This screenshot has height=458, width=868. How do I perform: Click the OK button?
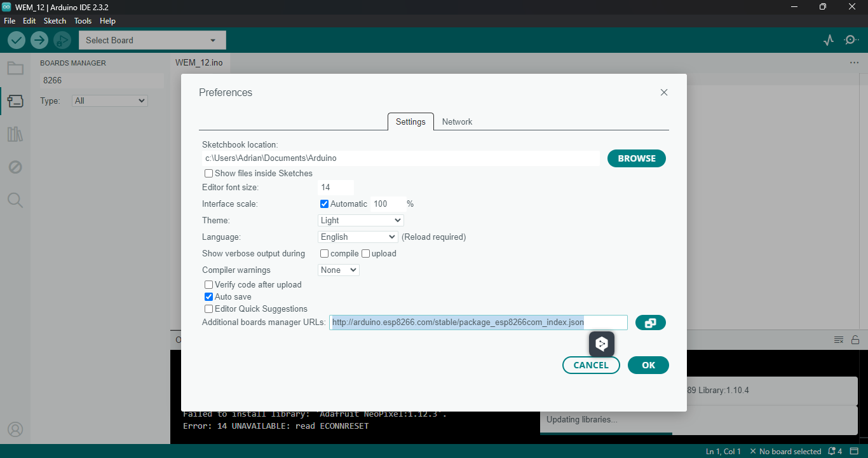(648, 365)
